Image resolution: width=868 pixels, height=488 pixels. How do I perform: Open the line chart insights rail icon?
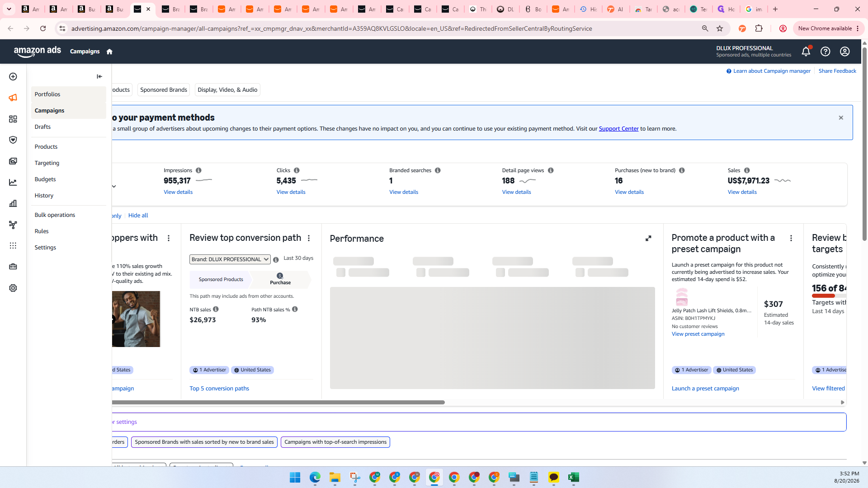point(13,183)
